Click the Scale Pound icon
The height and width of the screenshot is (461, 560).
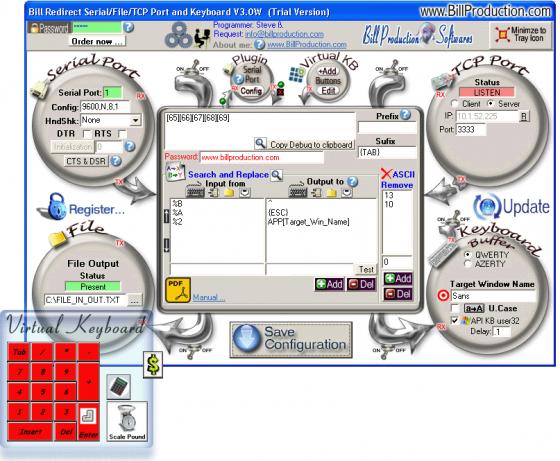point(127,421)
